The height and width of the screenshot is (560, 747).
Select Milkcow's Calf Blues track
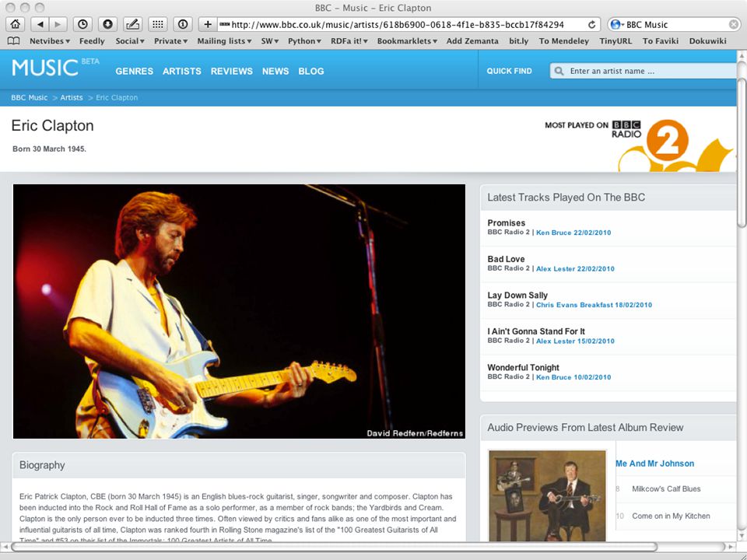pyautogui.click(x=666, y=489)
